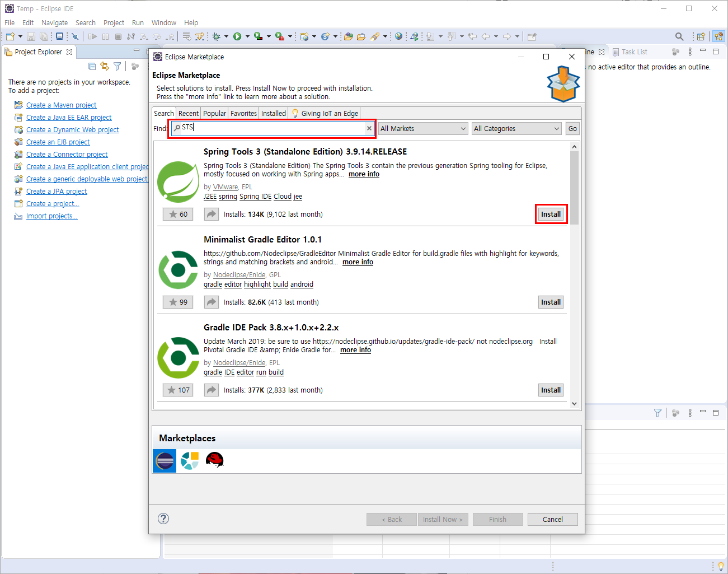Favorite Minimalist Gradle Editor with star 99
The height and width of the screenshot is (574, 728).
tap(178, 302)
